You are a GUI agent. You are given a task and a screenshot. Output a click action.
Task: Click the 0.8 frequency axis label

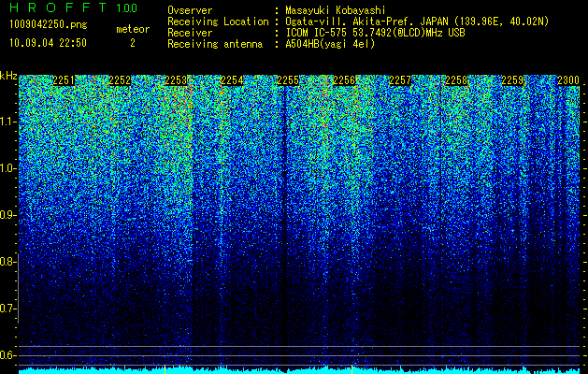[7, 262]
